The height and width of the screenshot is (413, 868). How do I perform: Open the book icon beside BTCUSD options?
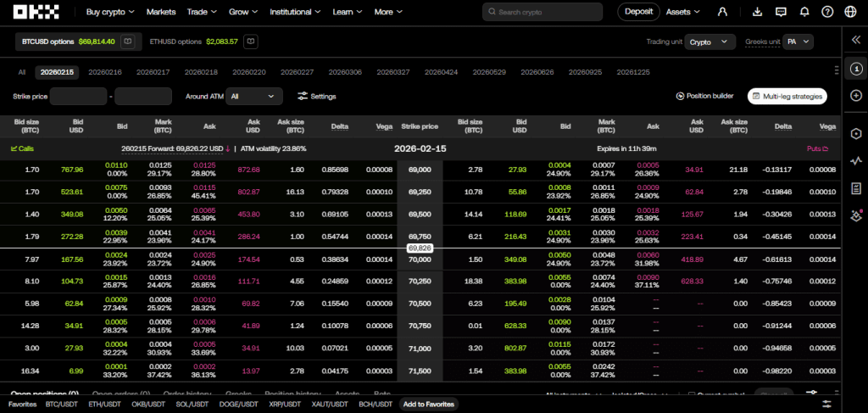(x=128, y=42)
